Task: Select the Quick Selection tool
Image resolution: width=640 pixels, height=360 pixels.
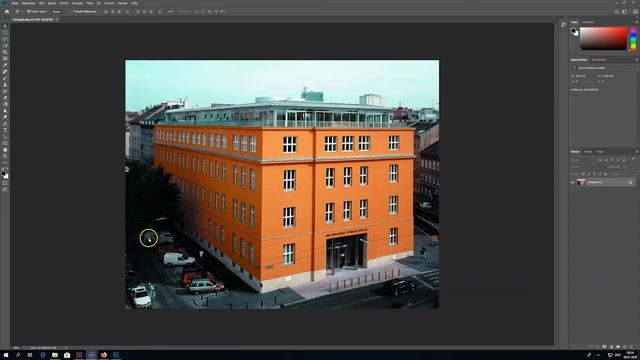Action: click(5, 46)
